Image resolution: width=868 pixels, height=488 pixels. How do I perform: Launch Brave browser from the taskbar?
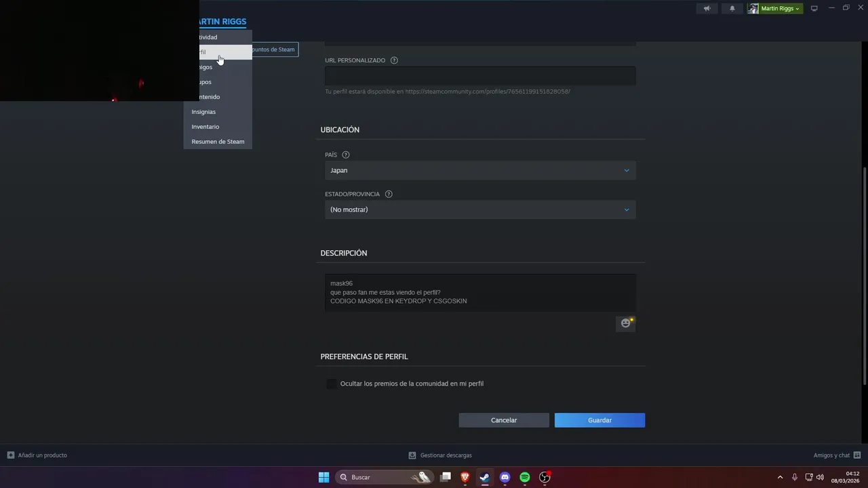pos(465,477)
